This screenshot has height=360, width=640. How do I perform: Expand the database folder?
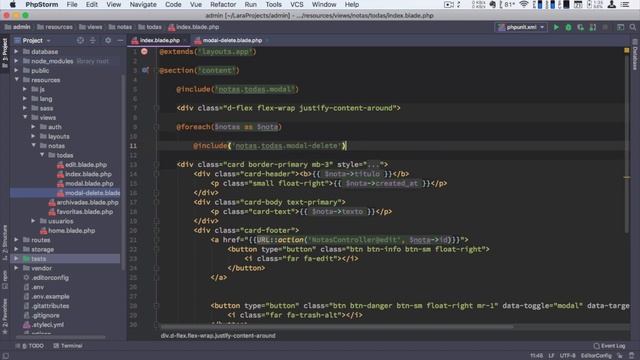coord(16,52)
